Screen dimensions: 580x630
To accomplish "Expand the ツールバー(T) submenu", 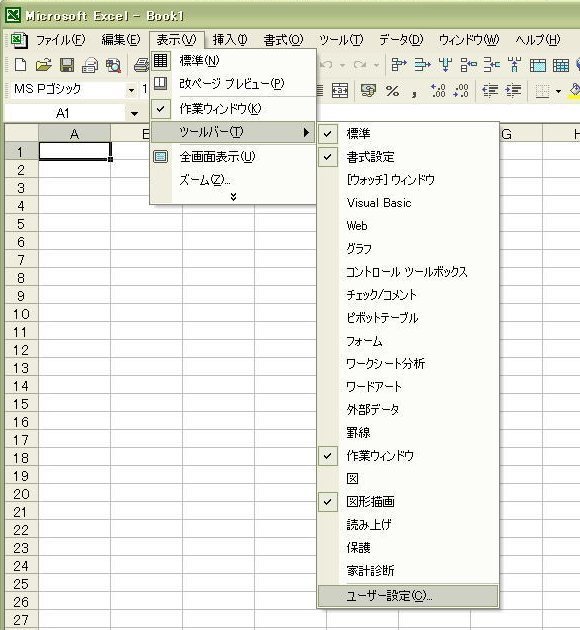I will coord(233,132).
